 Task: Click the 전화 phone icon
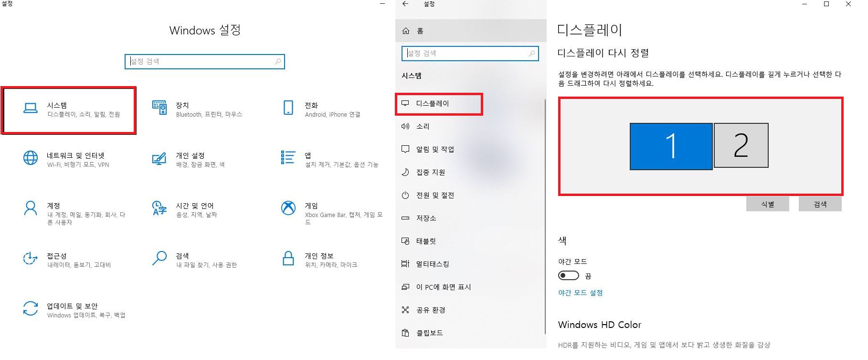[x=288, y=108]
